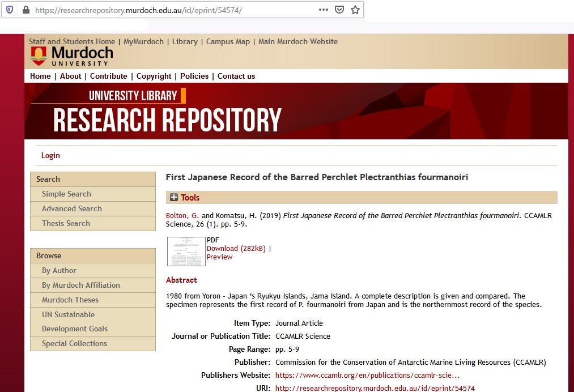The width and height of the screenshot is (574, 392).
Task: Open the Contact us menu item
Action: point(236,76)
